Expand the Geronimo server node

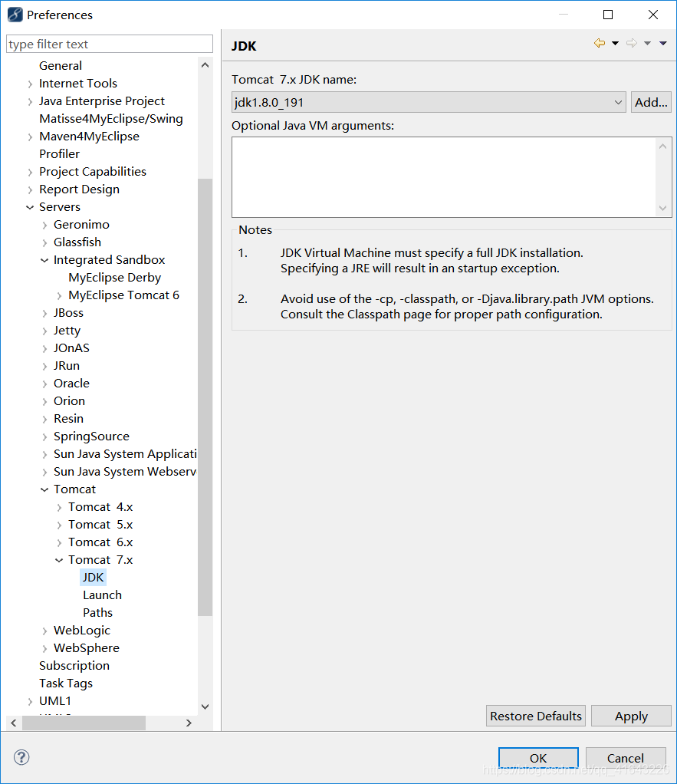click(44, 225)
